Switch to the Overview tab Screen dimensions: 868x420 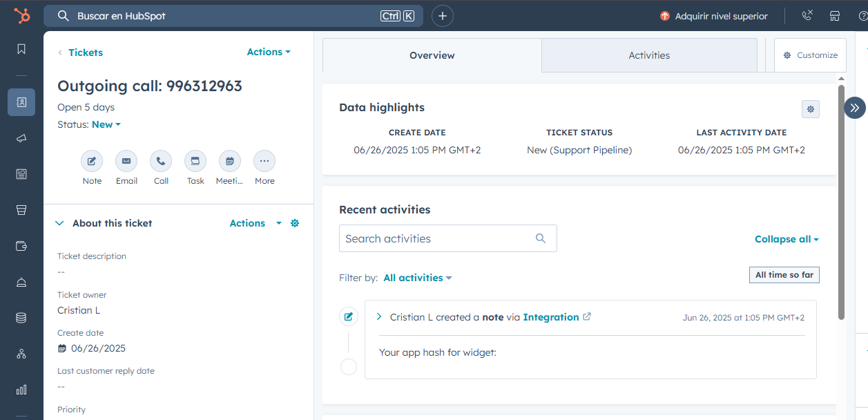point(432,55)
